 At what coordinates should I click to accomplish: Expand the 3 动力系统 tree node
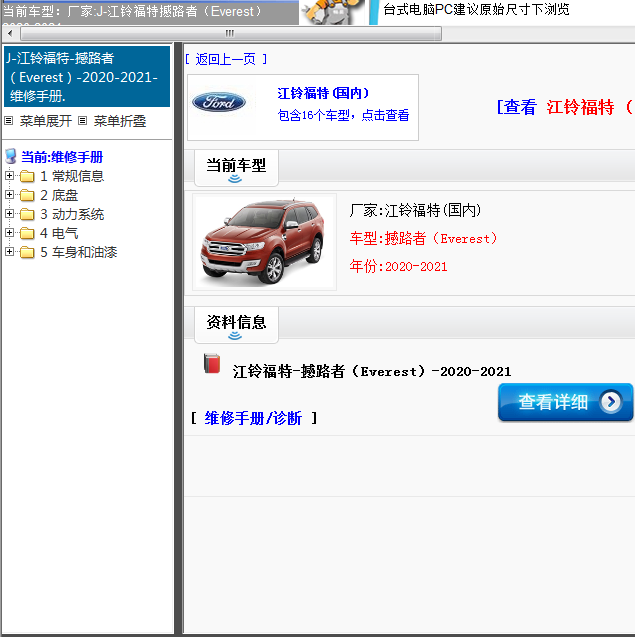coord(9,214)
